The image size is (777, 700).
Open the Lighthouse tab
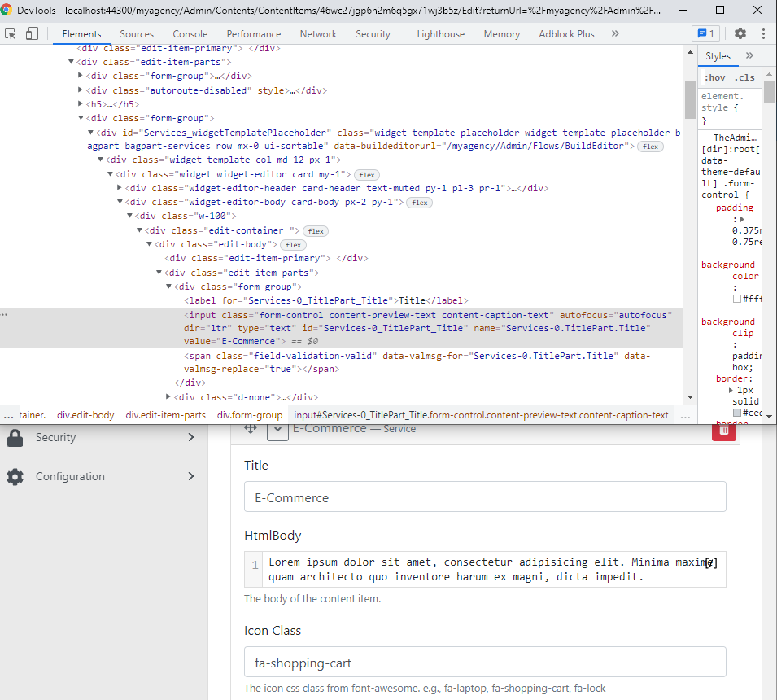pos(440,33)
